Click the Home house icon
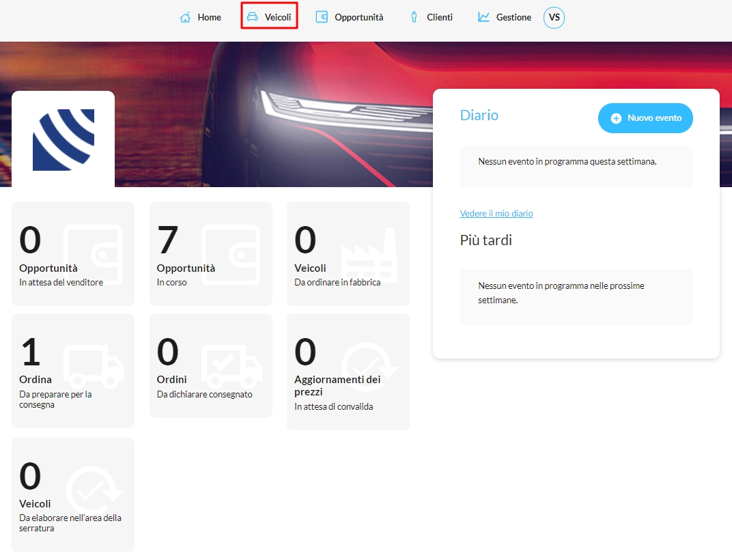The height and width of the screenshot is (560, 732). pyautogui.click(x=185, y=17)
